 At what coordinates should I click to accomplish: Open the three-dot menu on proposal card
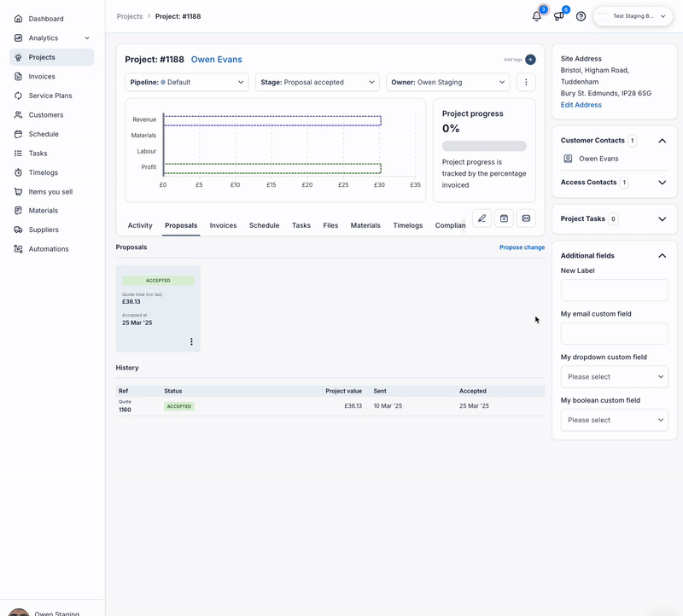191,341
